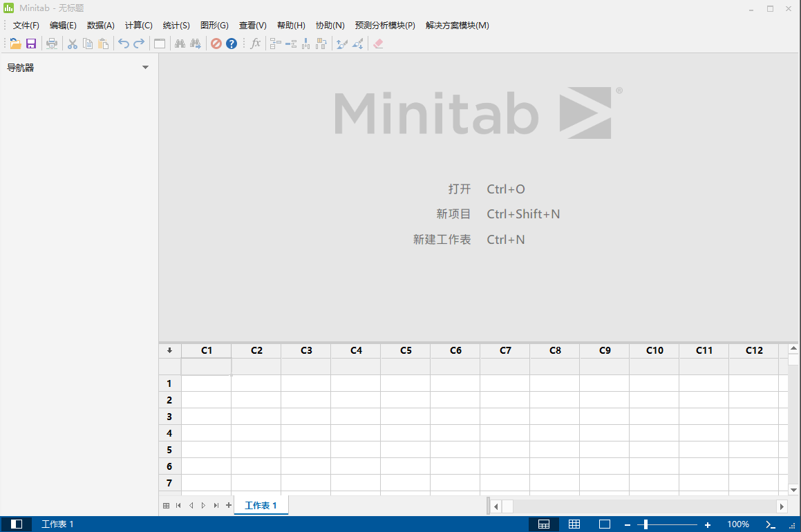The width and height of the screenshot is (801, 532).
Task: Switch to output-only view
Action: click(605, 524)
